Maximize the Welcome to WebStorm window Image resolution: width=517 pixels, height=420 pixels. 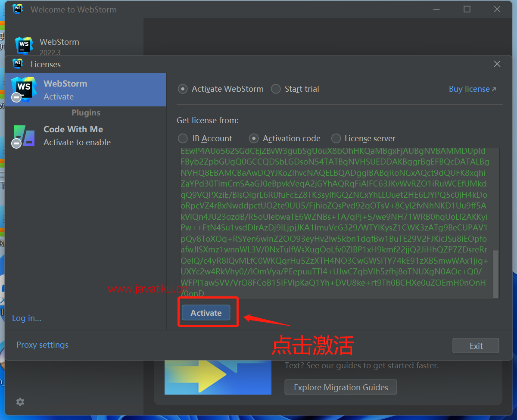click(x=467, y=9)
